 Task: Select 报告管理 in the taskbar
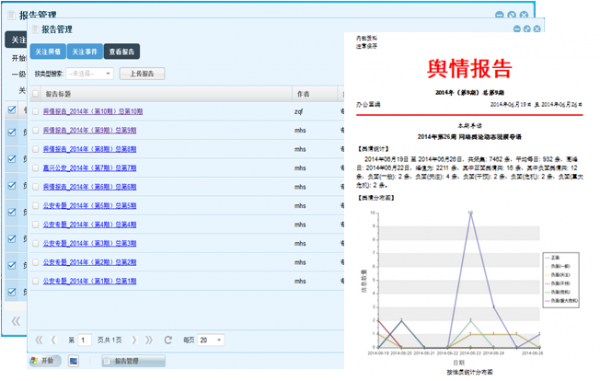[134, 361]
